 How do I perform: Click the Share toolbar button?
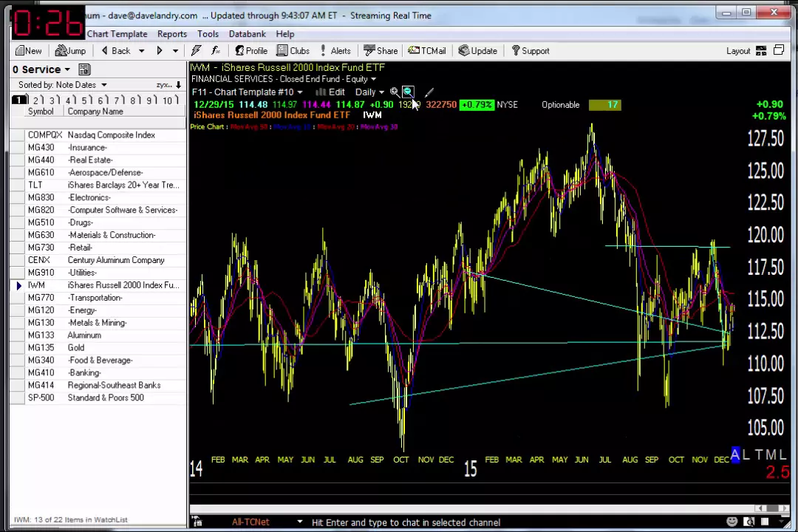pos(381,50)
